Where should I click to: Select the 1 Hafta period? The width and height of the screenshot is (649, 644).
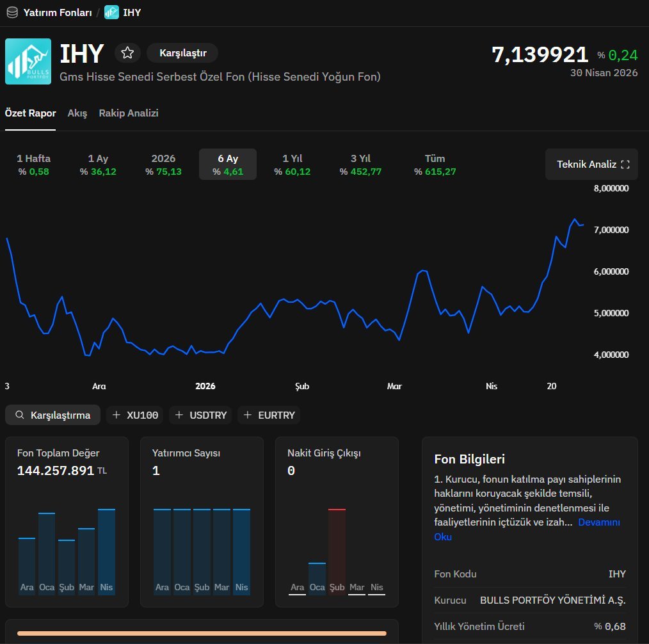[x=33, y=165]
